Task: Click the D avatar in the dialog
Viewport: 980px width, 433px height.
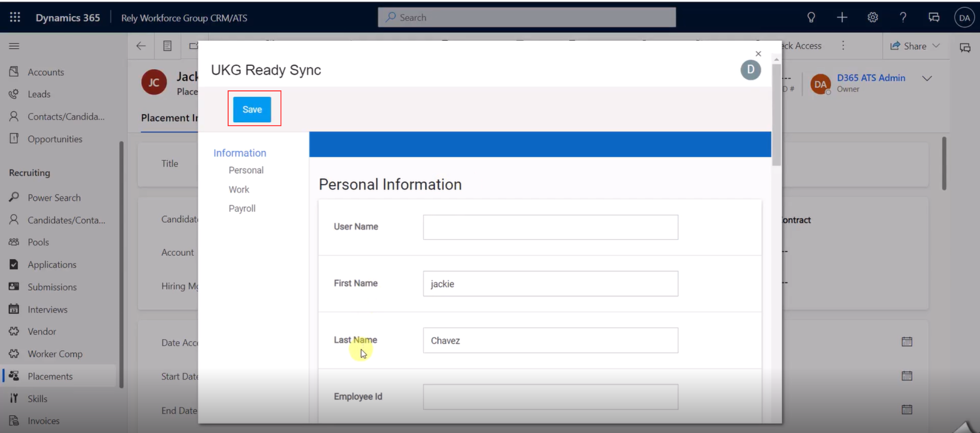Action: 751,70
